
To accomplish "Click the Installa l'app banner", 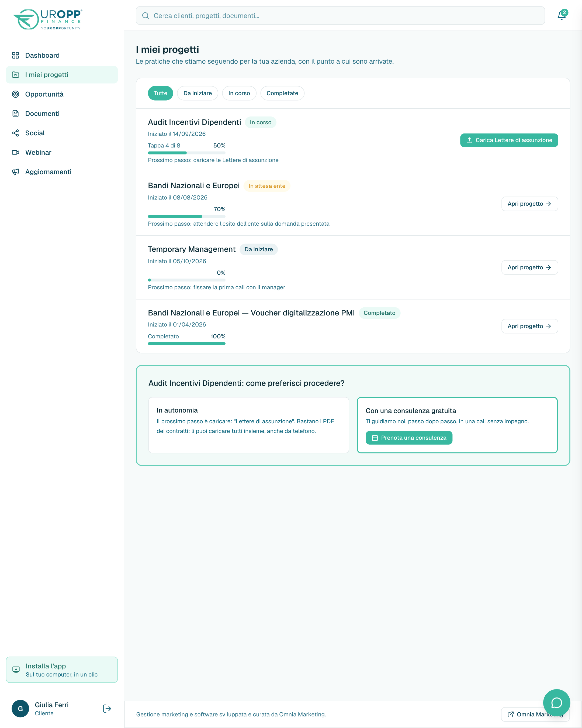I will coord(62,670).
